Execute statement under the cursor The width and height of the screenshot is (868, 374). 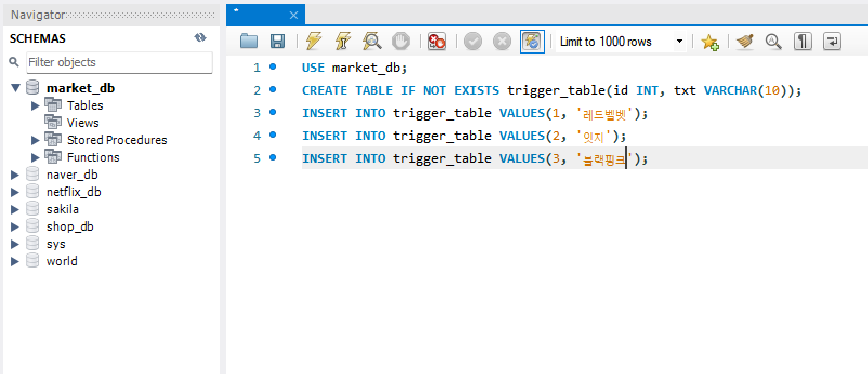(x=343, y=41)
